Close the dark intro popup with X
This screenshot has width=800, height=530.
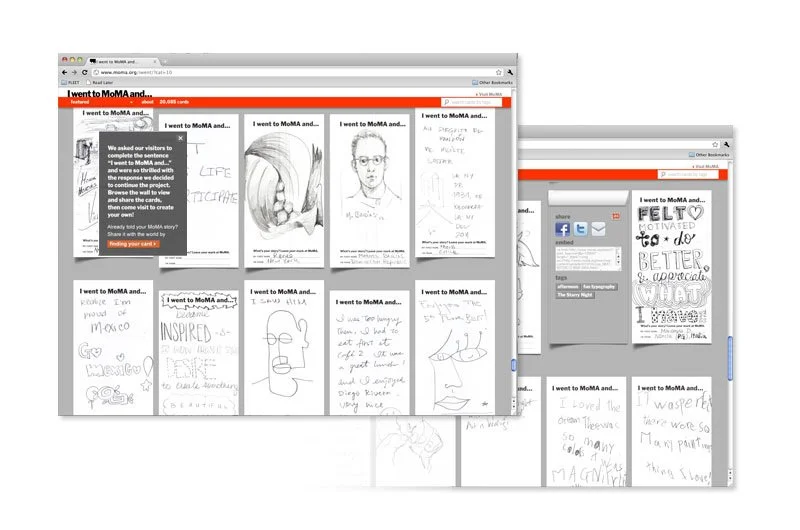click(x=180, y=138)
